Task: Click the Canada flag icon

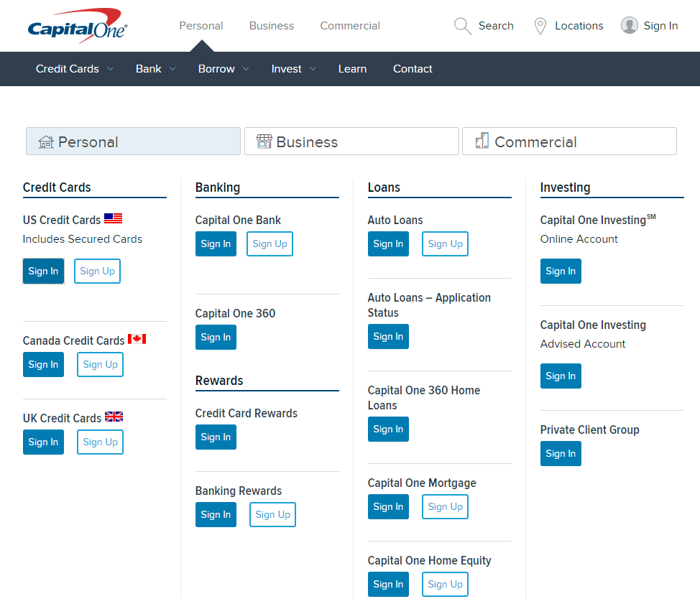Action: tap(137, 338)
